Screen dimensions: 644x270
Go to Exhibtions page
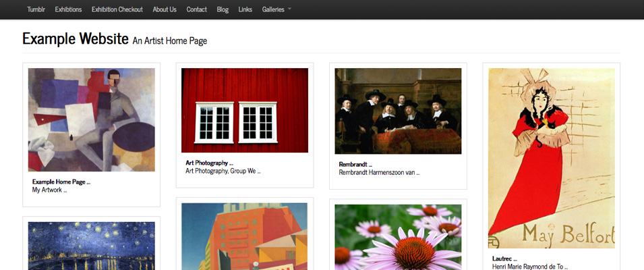(x=68, y=9)
